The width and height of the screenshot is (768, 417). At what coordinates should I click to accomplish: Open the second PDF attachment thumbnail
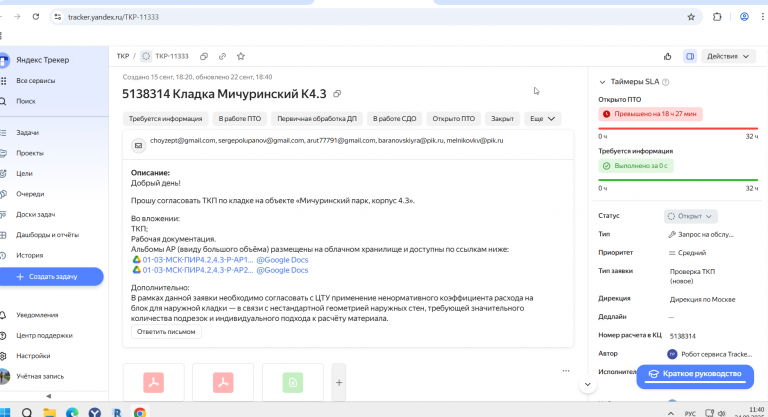pos(223,382)
